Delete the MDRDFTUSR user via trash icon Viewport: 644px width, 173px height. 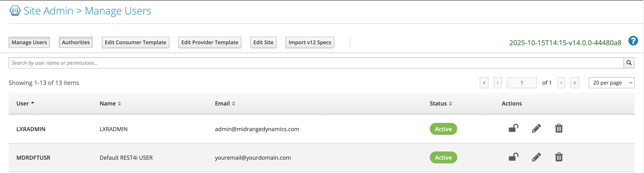(x=559, y=157)
